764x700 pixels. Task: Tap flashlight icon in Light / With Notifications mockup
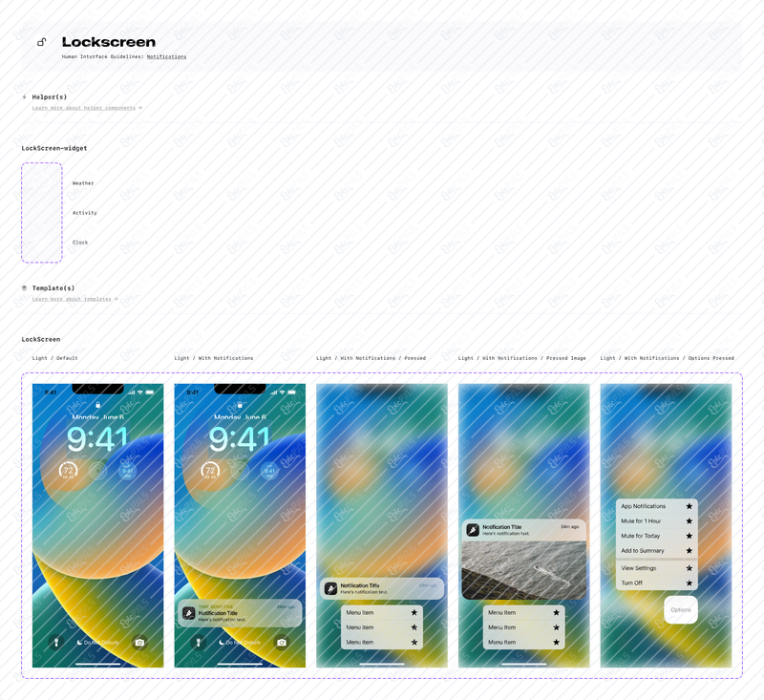(199, 643)
